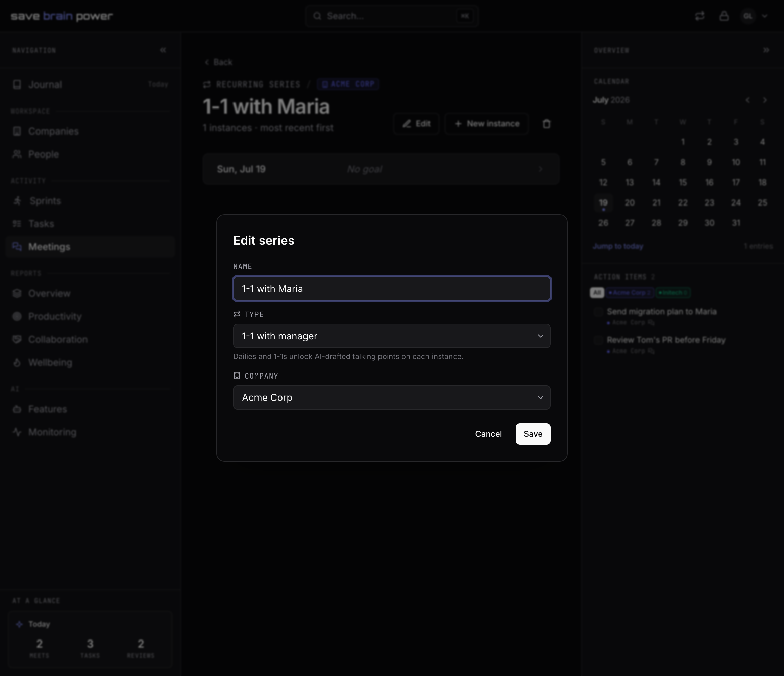This screenshot has height=676, width=784.
Task: Select July 22 on the calendar
Action: [683, 203]
